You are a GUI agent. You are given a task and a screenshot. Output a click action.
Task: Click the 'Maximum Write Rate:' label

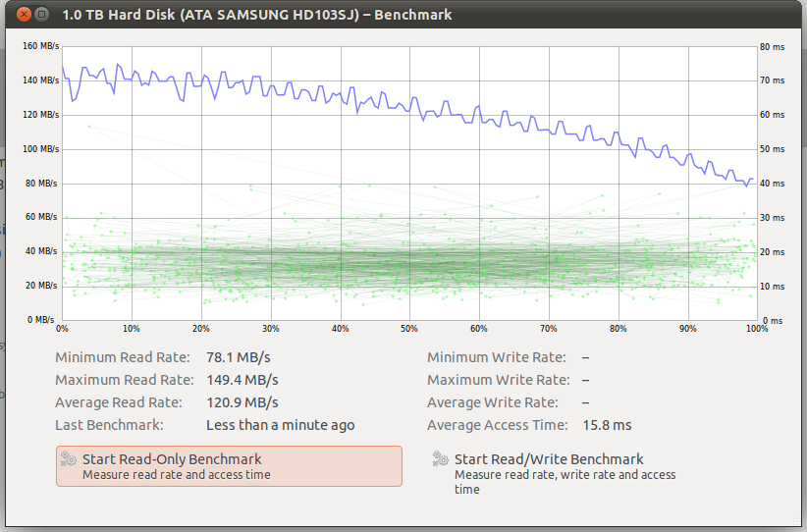pyautogui.click(x=499, y=380)
